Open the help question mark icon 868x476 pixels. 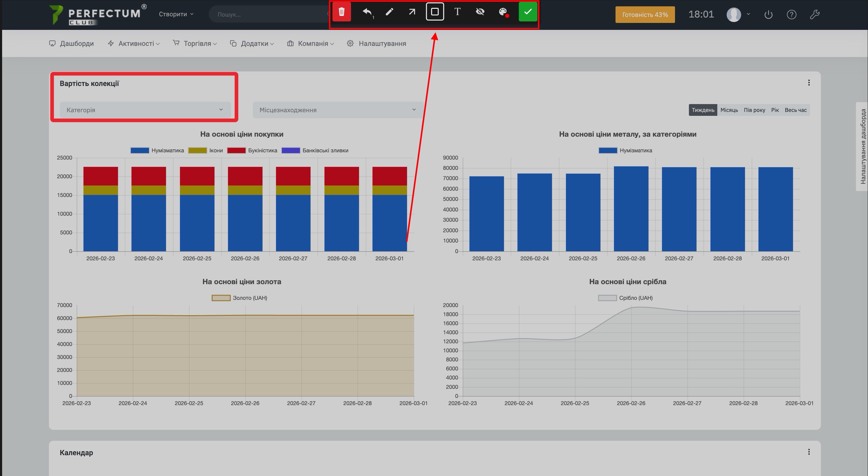[791, 14]
